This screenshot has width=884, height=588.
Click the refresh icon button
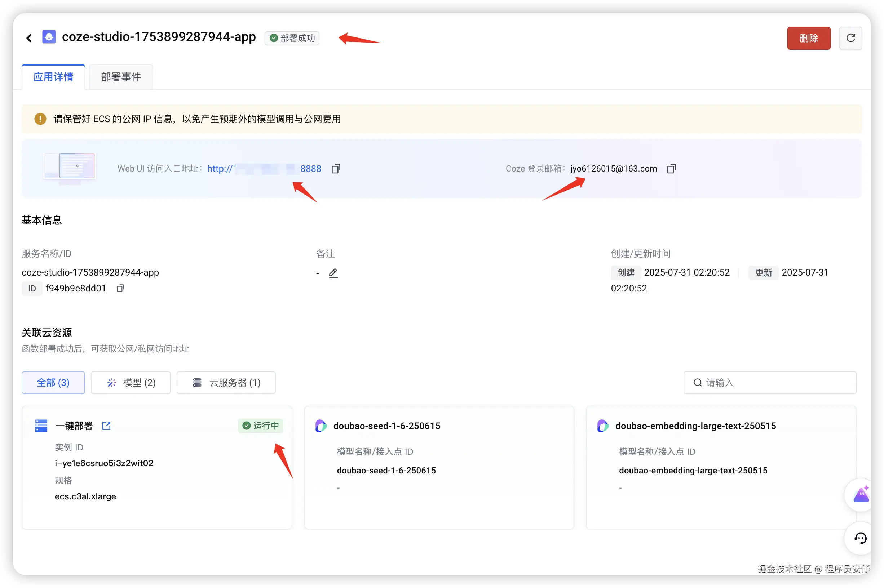coord(850,38)
